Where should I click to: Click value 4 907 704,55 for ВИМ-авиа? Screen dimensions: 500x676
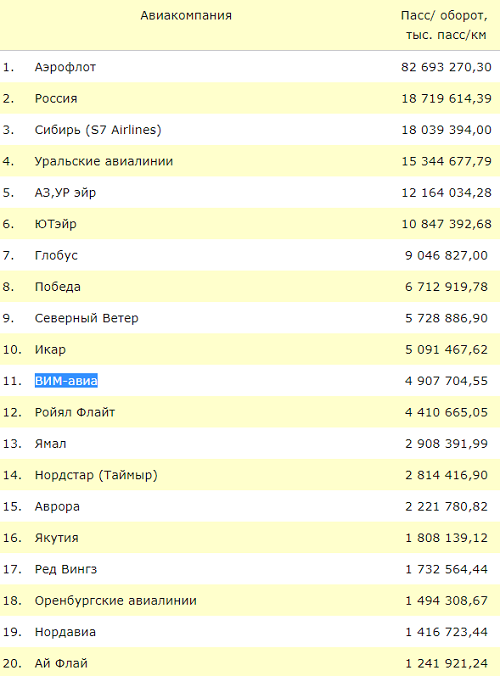(446, 381)
